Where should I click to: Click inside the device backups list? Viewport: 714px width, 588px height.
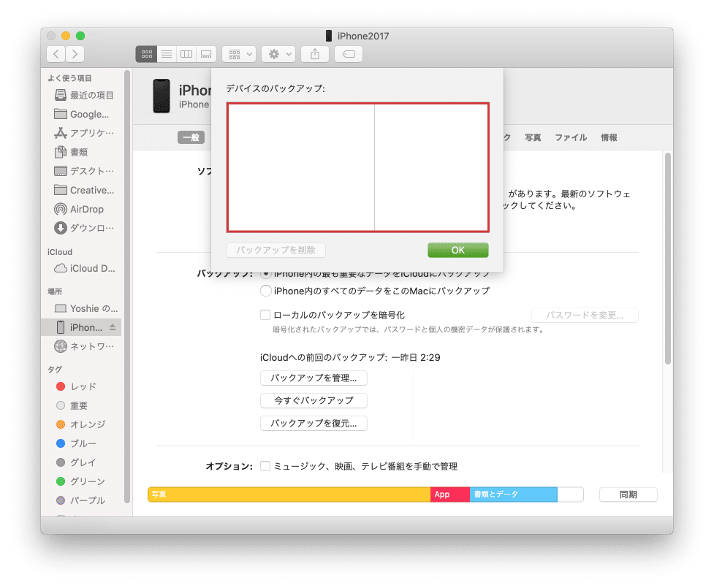[x=358, y=167]
